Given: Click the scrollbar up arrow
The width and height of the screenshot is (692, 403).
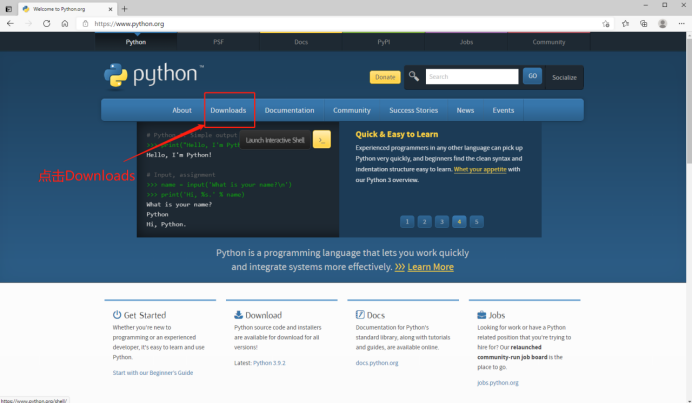Looking at the screenshot, I should click(x=689, y=36).
